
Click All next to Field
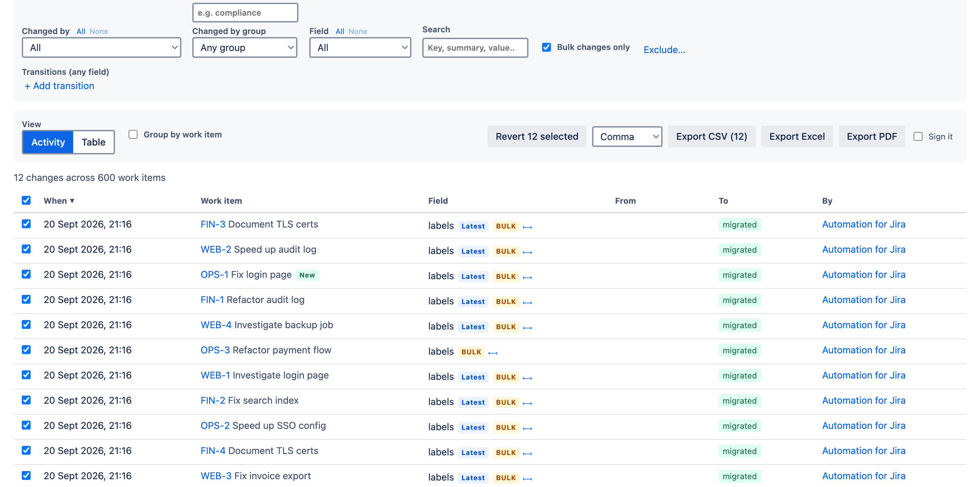[340, 32]
